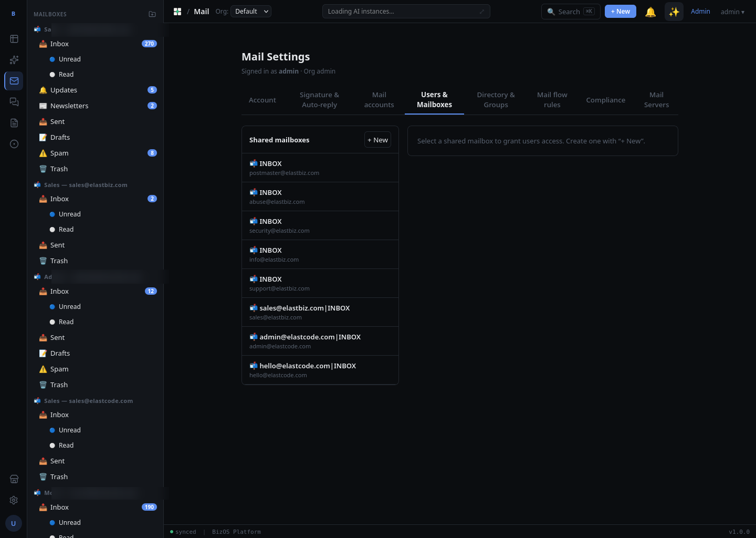Open Inbox under sales@elastbiz.com with 2 badge

(x=95, y=199)
